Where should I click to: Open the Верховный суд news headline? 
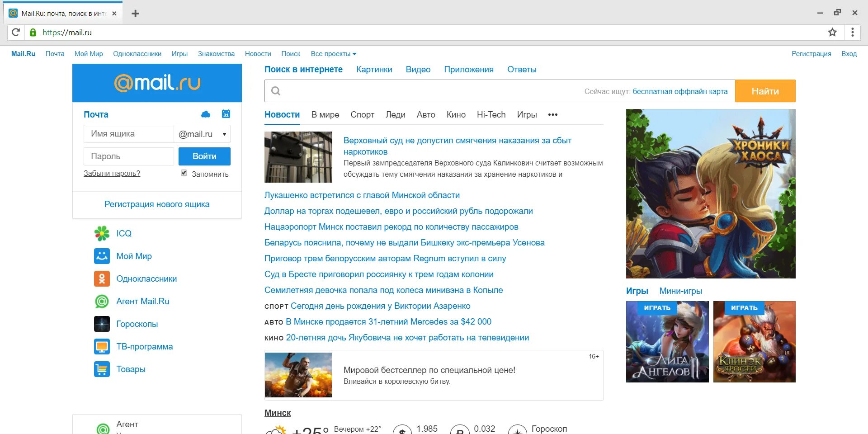457,146
